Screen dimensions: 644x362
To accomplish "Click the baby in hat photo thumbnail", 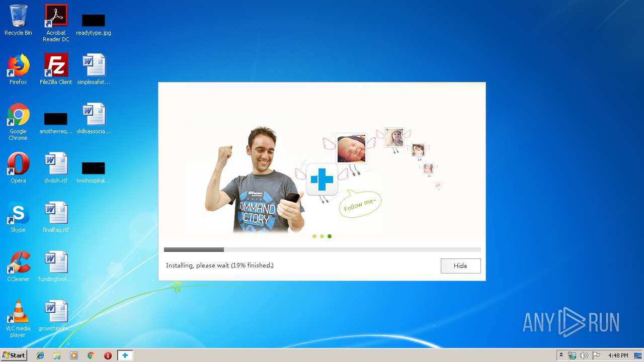I will tap(394, 137).
